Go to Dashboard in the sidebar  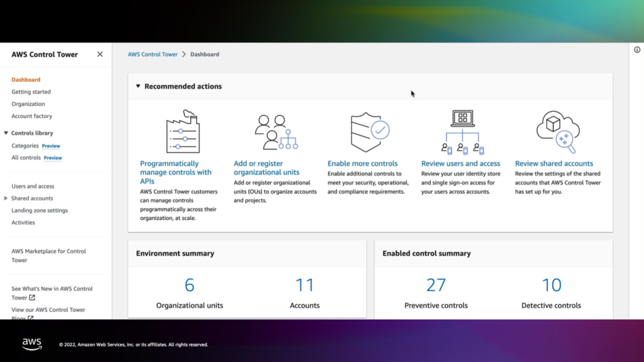click(x=26, y=80)
